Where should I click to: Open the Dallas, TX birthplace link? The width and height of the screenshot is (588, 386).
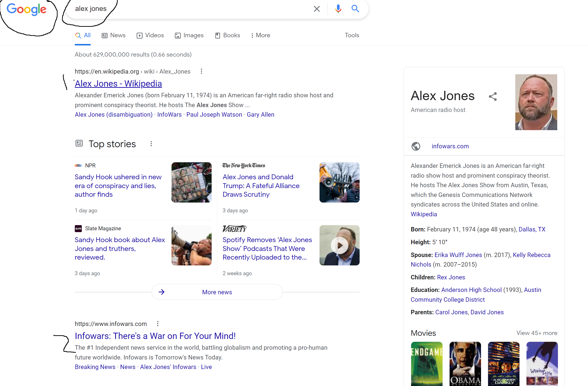point(532,229)
